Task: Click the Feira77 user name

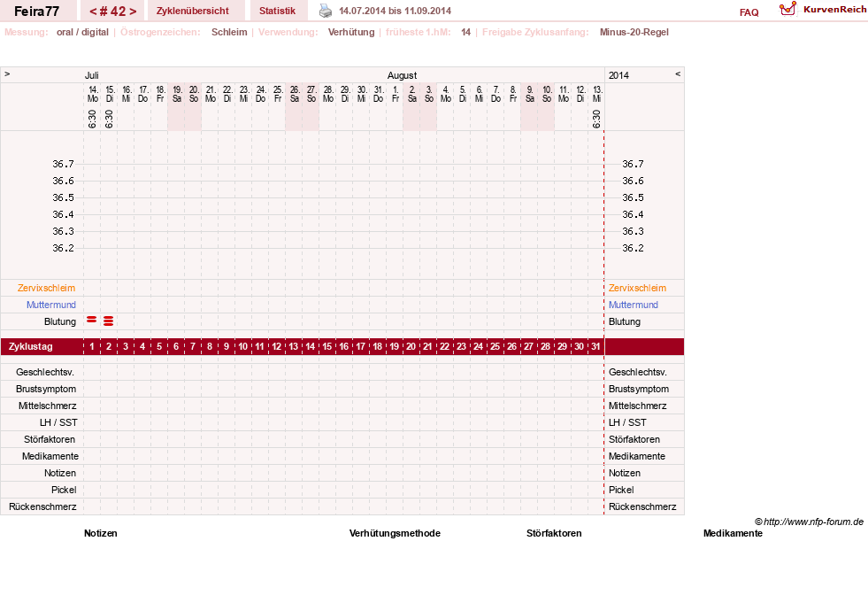Action: pos(36,12)
